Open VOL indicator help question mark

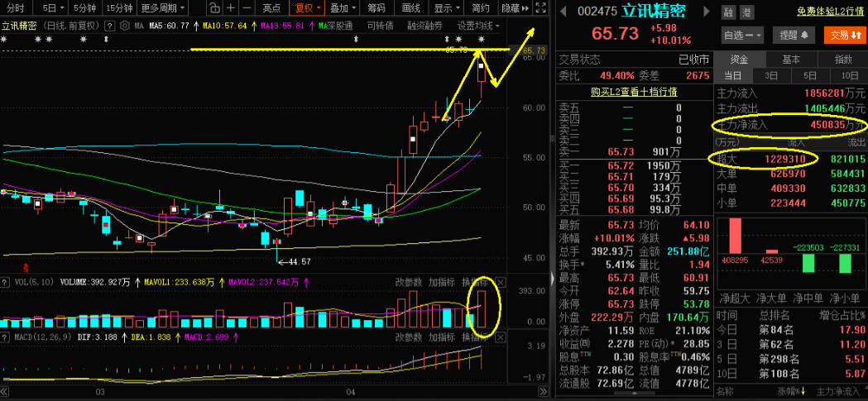pyautogui.click(x=5, y=282)
